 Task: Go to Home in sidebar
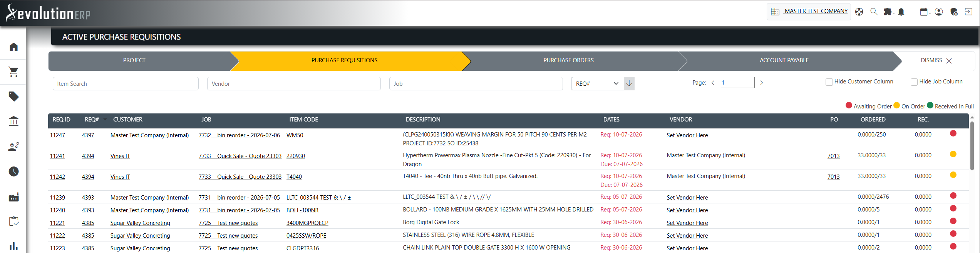(x=13, y=47)
